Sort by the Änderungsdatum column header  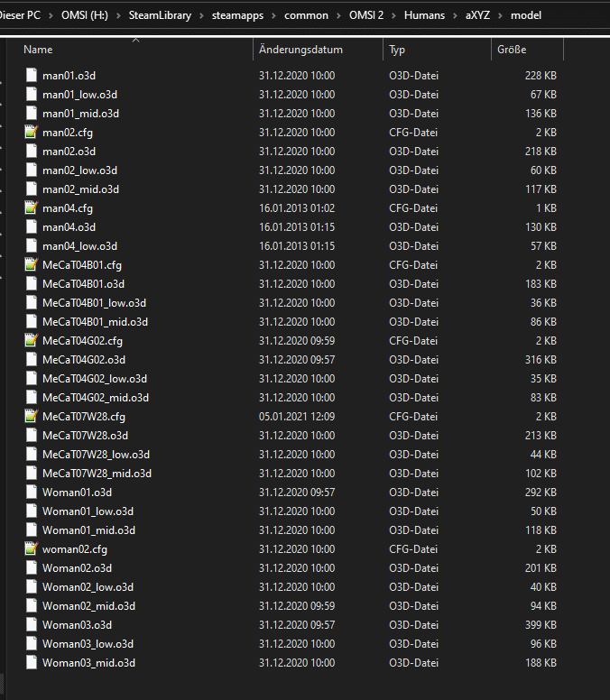(300, 50)
